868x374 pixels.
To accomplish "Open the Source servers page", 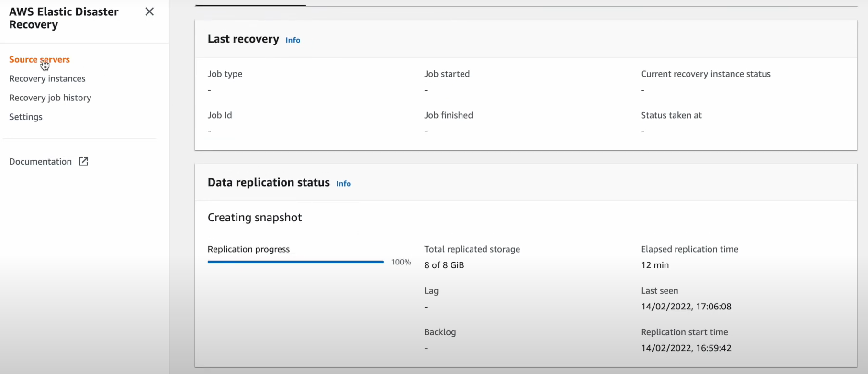I will coord(39,59).
